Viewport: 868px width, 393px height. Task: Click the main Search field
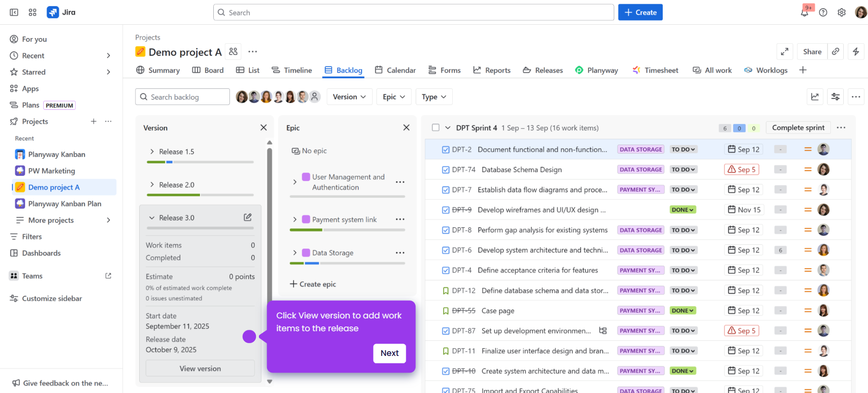pyautogui.click(x=413, y=12)
